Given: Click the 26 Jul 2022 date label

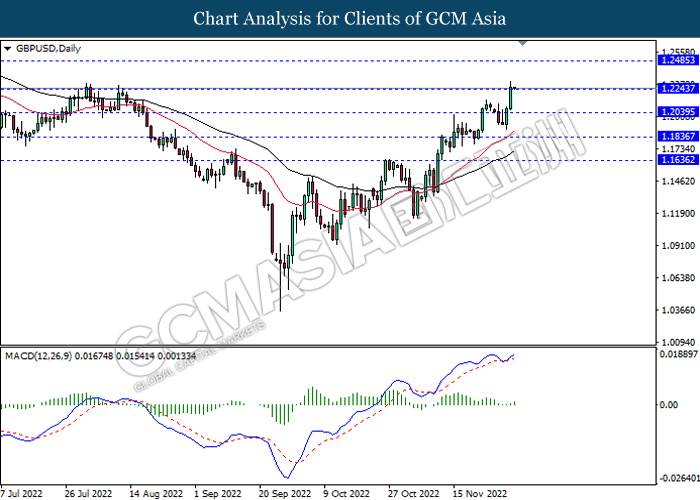Looking at the screenshot, I should (x=88, y=494).
